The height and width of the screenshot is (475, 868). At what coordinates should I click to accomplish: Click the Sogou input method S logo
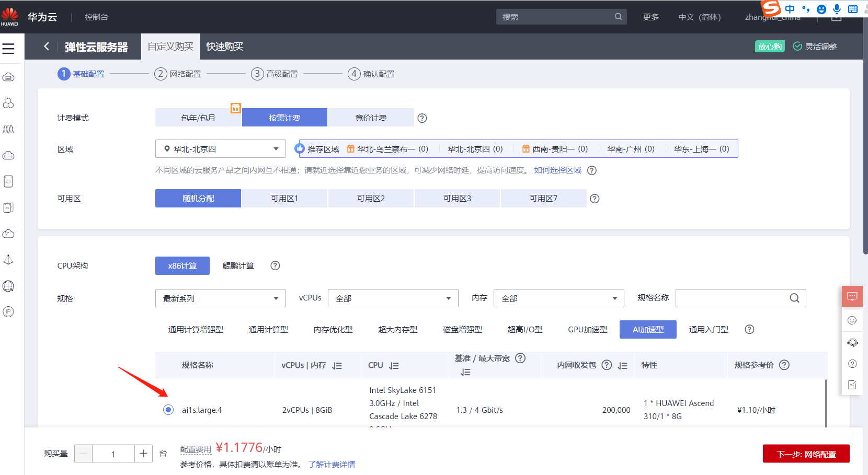[x=771, y=8]
